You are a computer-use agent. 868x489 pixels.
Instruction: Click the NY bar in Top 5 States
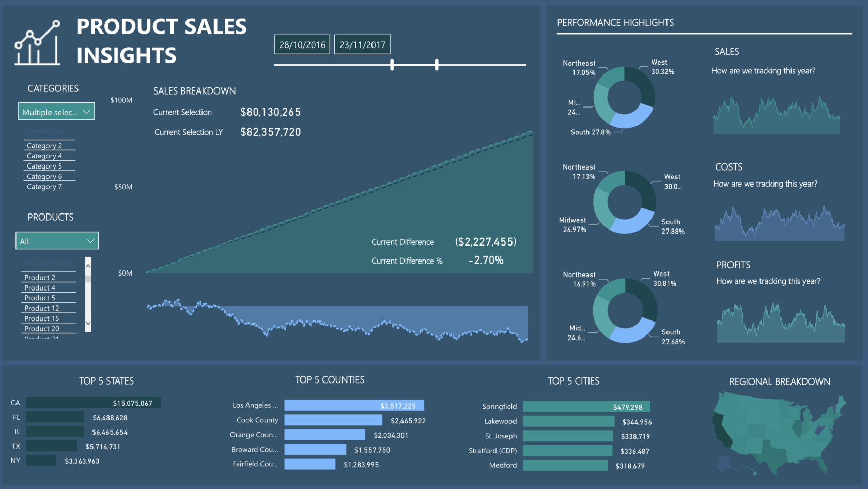(41, 461)
